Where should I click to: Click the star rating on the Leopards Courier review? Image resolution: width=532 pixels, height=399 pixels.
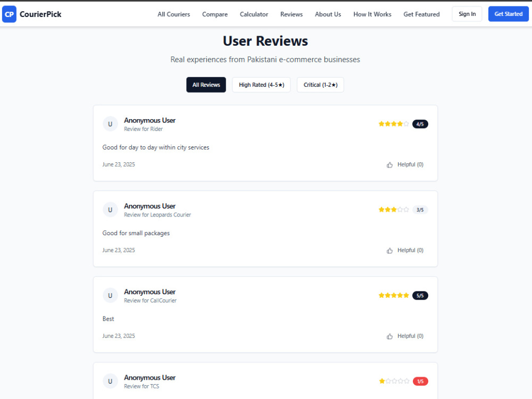(x=394, y=210)
